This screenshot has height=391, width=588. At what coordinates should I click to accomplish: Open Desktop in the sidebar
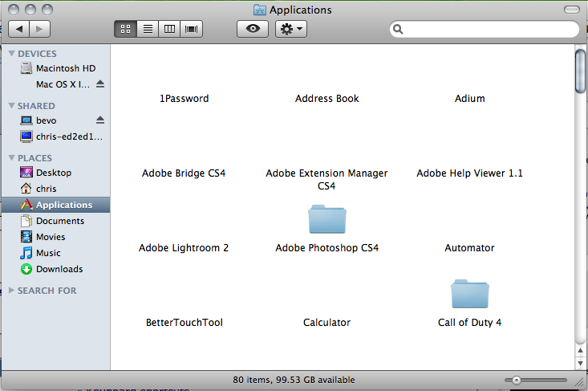[56, 173]
